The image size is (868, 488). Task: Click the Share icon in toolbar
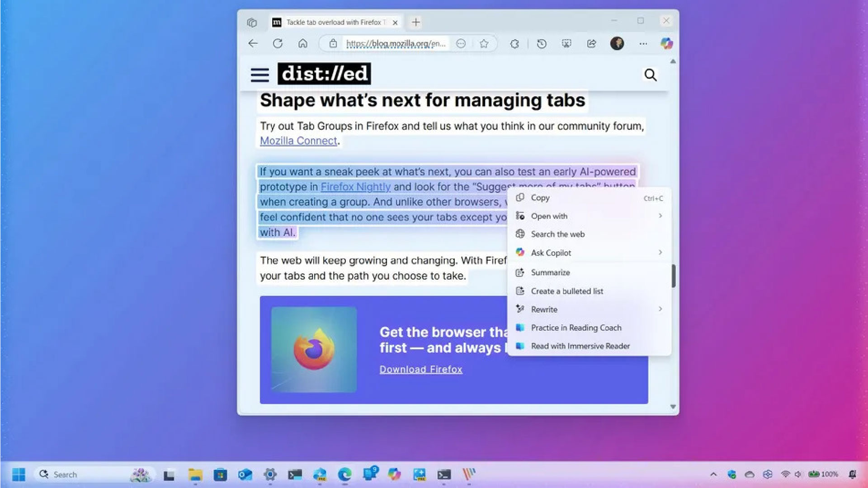[x=591, y=43]
